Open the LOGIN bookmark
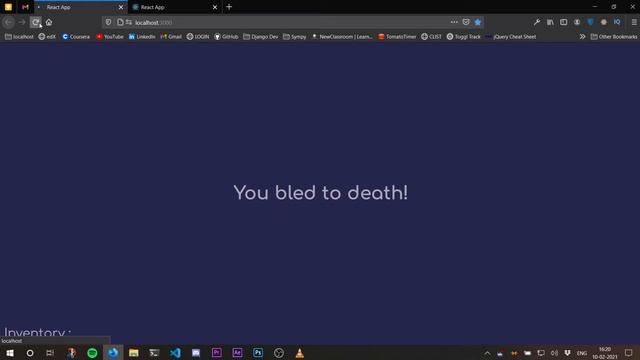Image resolution: width=640 pixels, height=360 pixels. [198, 37]
